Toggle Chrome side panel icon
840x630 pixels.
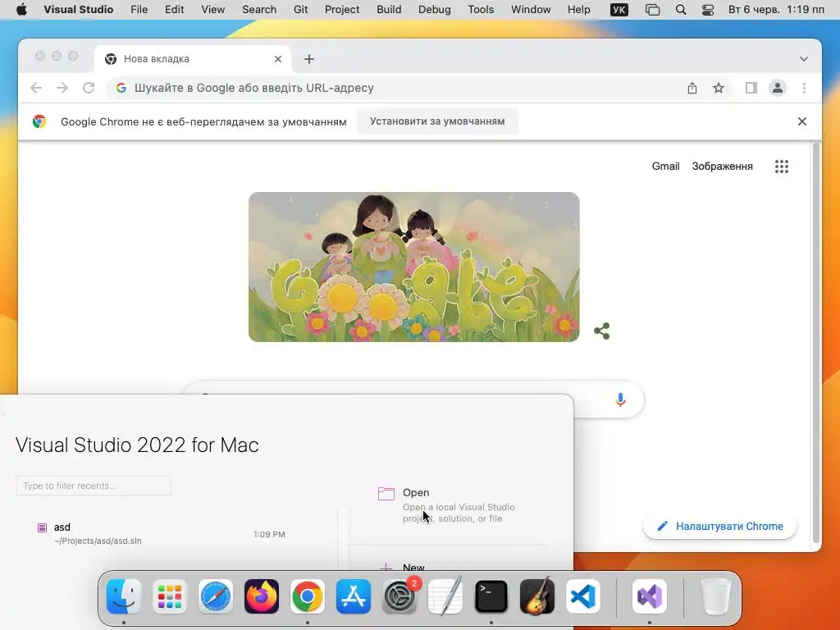click(751, 88)
